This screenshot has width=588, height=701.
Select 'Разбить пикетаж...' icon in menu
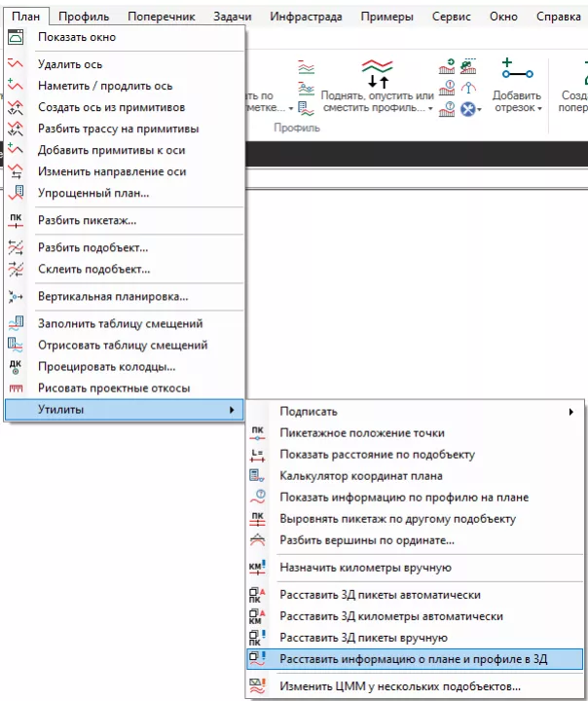15,220
